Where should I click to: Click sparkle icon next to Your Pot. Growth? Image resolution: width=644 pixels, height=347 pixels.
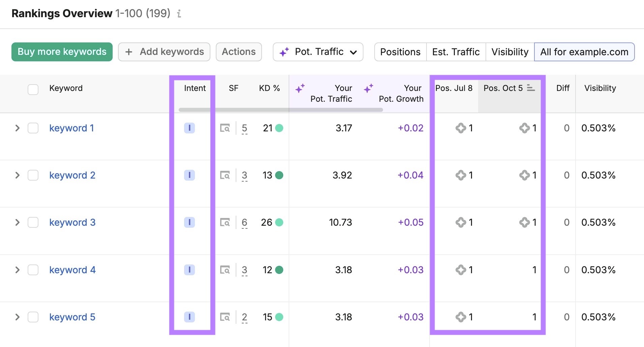(369, 89)
